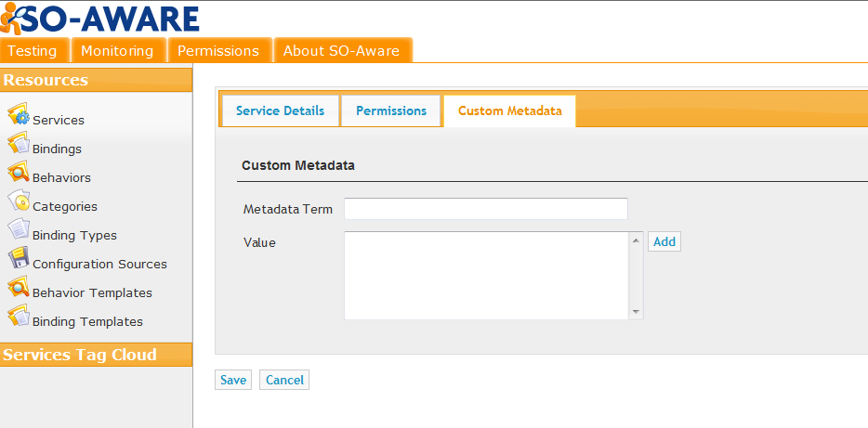Click the Services gear icon in sidebar
This screenshot has width=868, height=428.
[19, 114]
